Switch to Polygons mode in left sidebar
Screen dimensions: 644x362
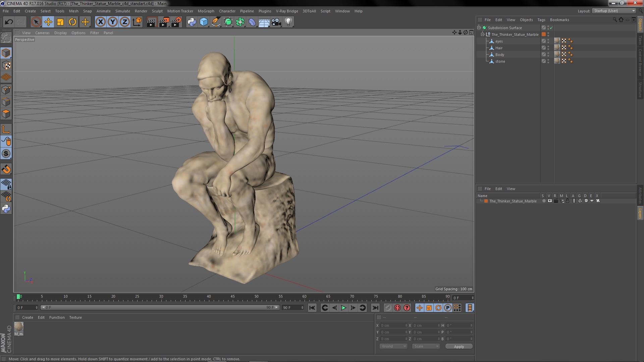6,114
